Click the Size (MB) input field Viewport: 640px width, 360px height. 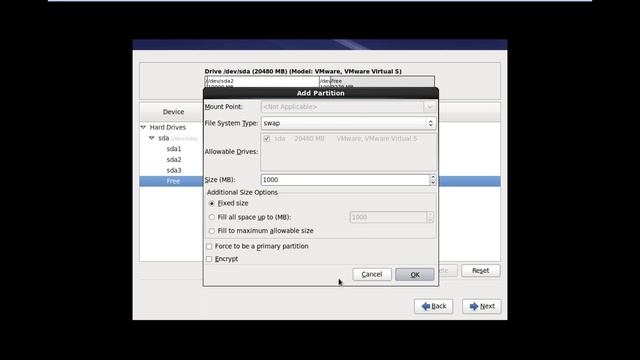point(345,180)
